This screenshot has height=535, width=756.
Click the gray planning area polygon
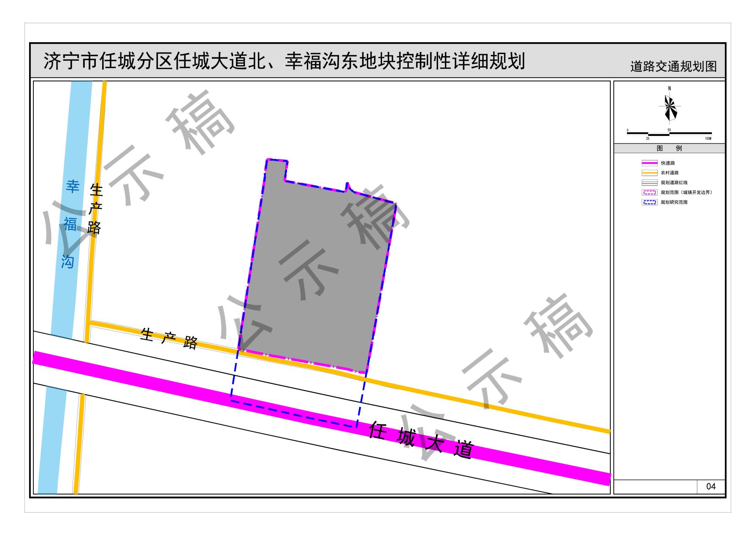[x=317, y=270]
